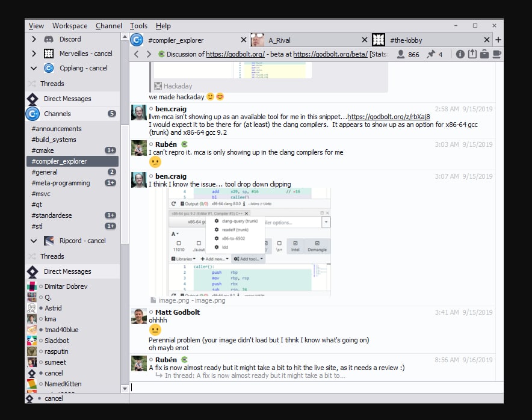Close the A_Rival tab
This screenshot has width=532, height=420.
(364, 40)
